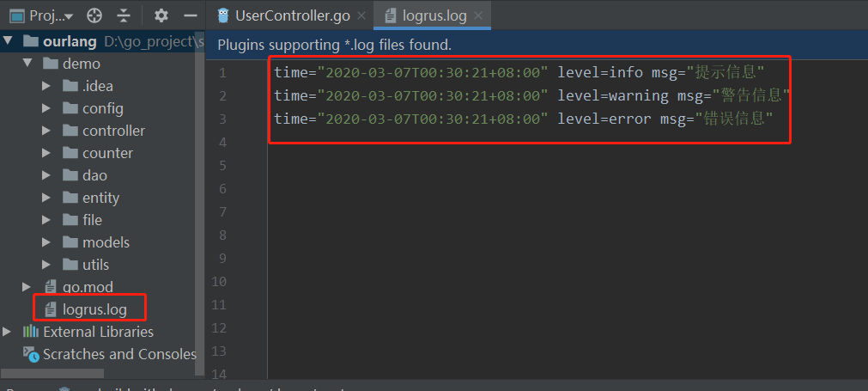This screenshot has height=391, width=868.
Task: Open the Project view dropdown
Action: tap(42, 16)
